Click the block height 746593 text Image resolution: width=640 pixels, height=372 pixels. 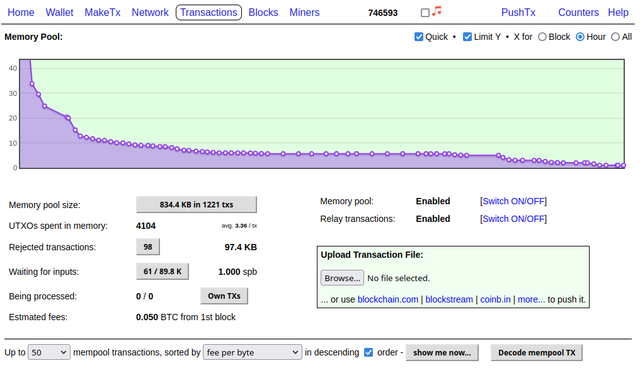click(382, 13)
